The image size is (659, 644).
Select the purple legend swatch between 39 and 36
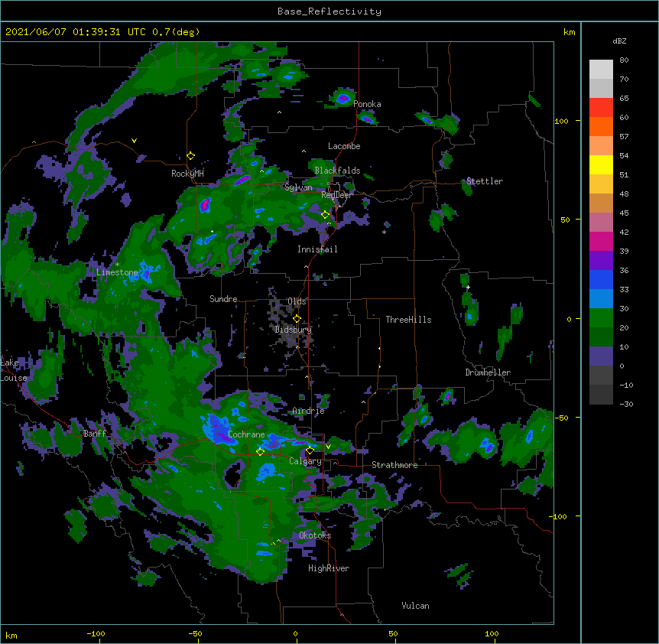(x=601, y=260)
